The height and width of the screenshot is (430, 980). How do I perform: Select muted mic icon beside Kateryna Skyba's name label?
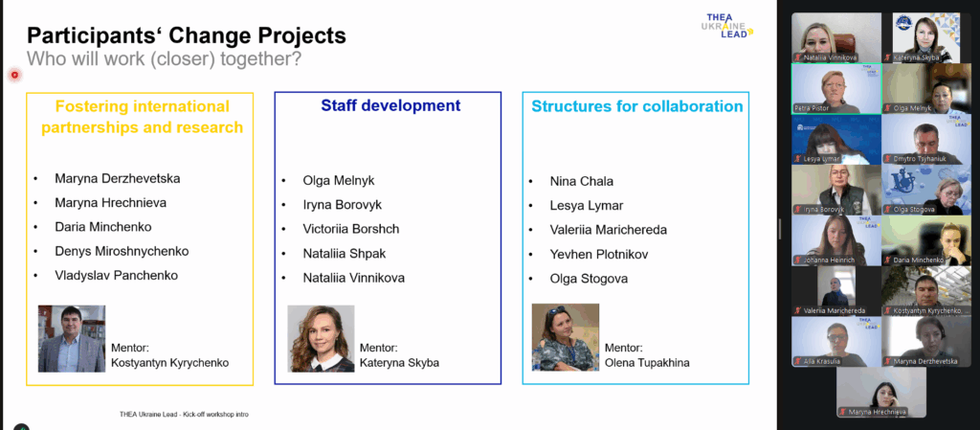click(887, 57)
